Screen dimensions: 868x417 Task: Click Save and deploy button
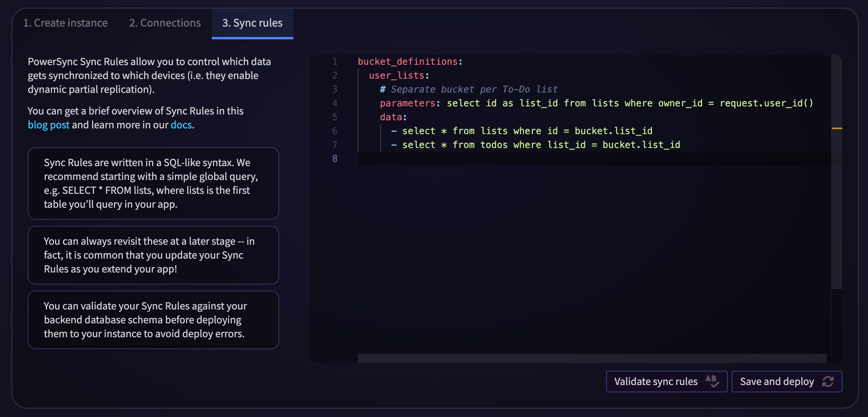(787, 382)
